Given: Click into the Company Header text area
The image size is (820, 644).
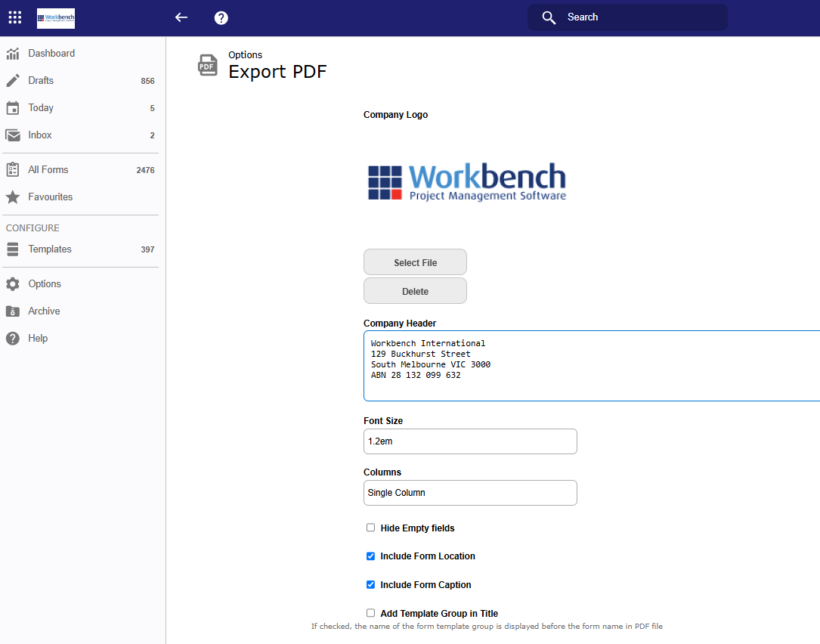Looking at the screenshot, I should click(592, 366).
